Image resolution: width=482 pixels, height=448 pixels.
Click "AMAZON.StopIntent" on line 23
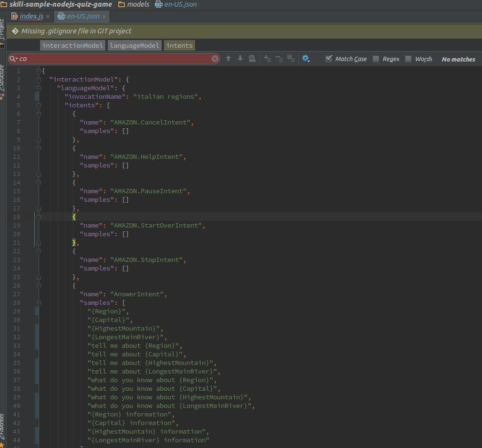click(x=147, y=260)
